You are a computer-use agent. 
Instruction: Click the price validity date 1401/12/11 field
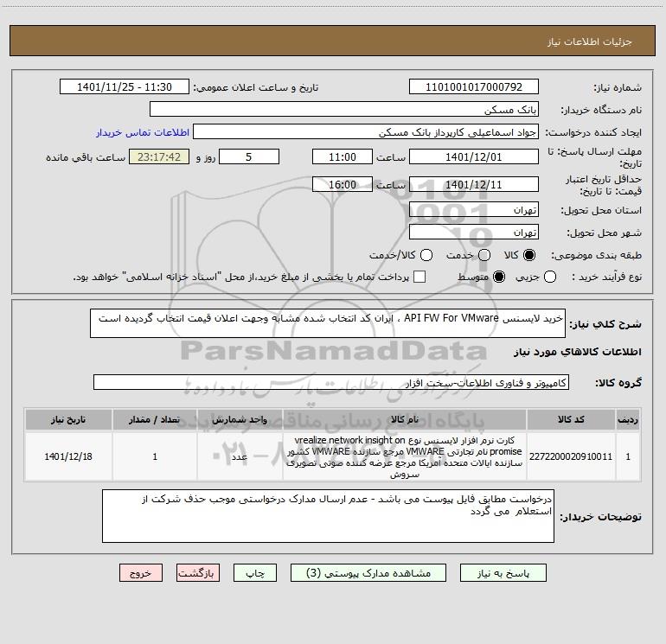[474, 185]
